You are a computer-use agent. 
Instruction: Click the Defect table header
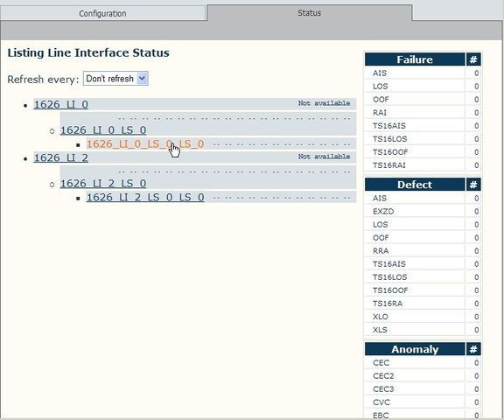[415, 185]
